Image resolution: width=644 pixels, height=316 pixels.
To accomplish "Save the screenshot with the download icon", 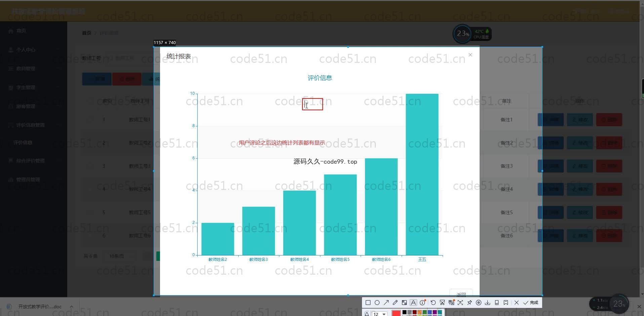I will click(x=488, y=303).
